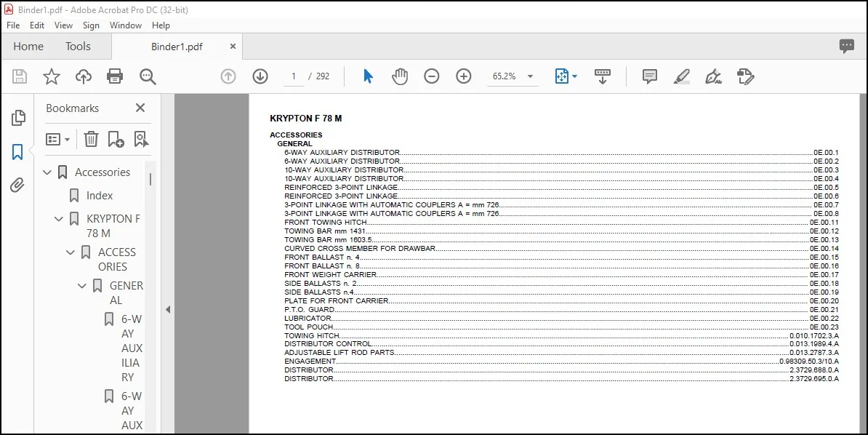Open the Sign menu

92,25
